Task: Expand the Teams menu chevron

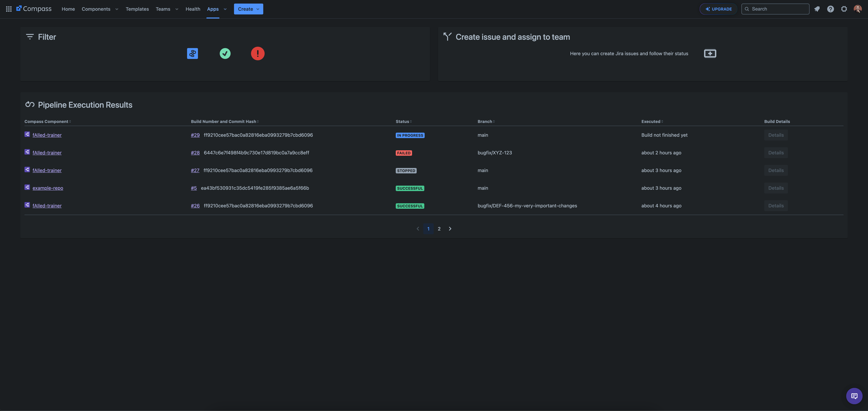Action: point(177,9)
